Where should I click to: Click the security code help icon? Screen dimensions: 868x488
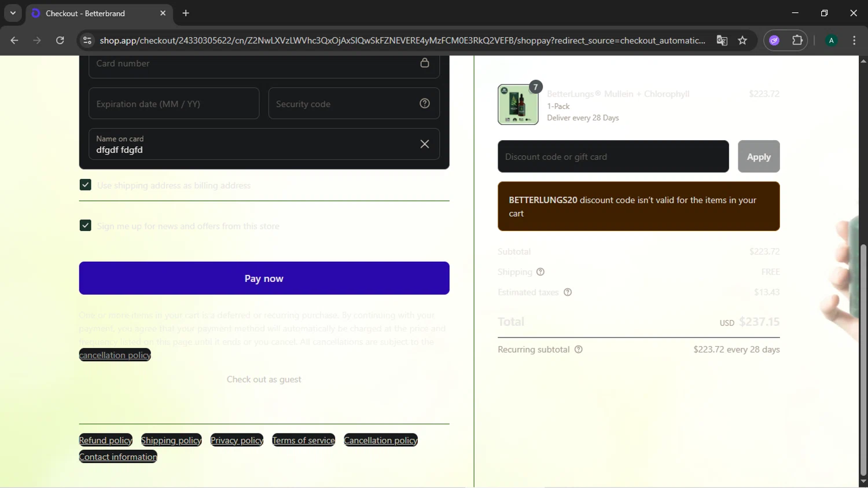tap(425, 104)
